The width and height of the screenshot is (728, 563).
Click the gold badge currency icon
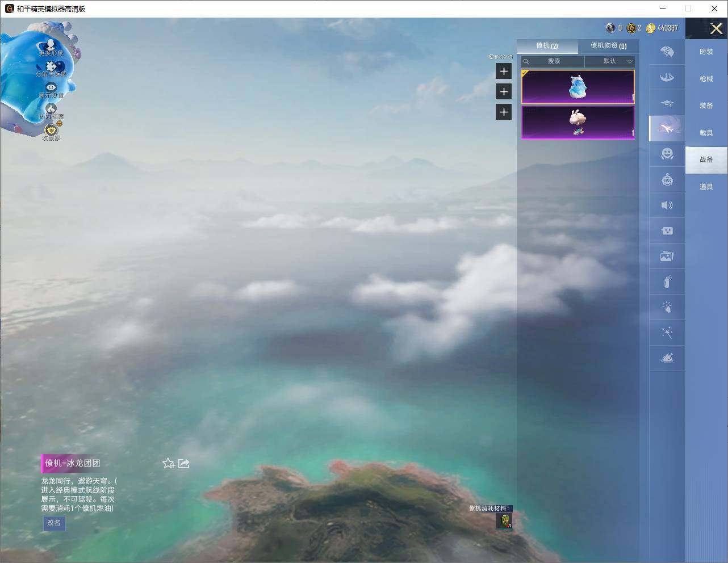631,28
